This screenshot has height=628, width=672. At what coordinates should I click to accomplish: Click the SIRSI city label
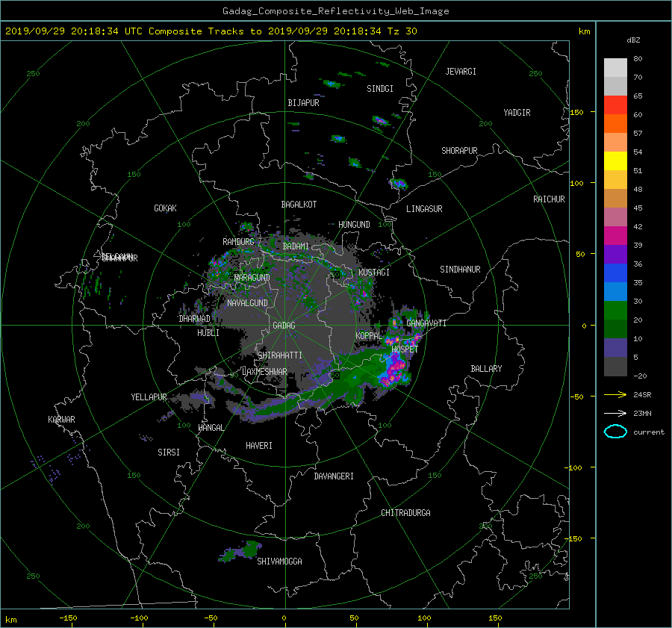(x=169, y=453)
